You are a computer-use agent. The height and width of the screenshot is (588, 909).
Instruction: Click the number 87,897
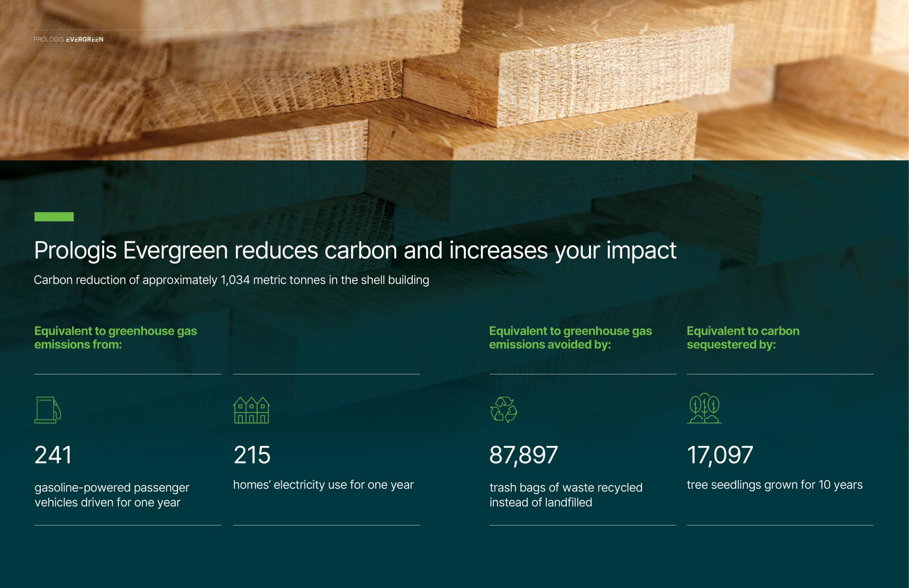(x=524, y=455)
